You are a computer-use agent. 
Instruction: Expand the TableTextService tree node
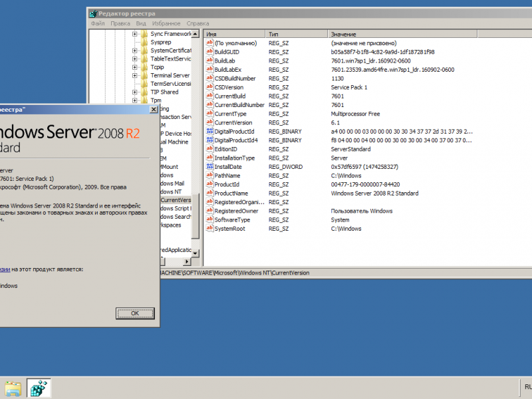(135, 59)
